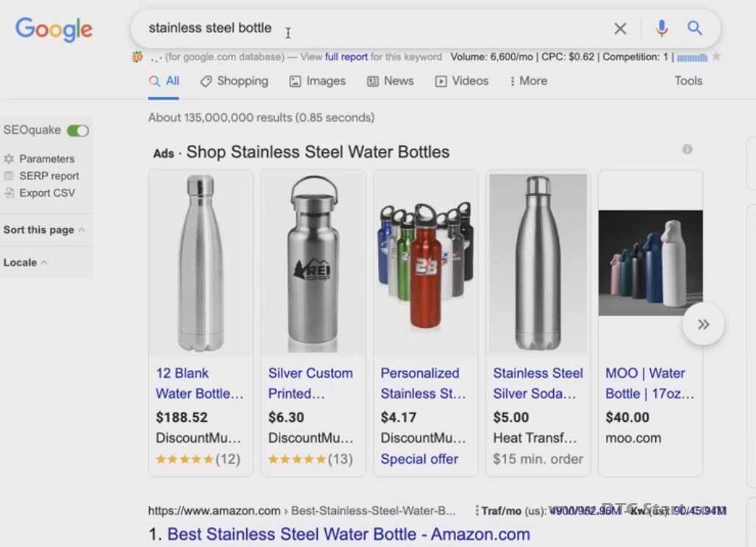Click the amazon.com result URL

pyautogui.click(x=302, y=511)
